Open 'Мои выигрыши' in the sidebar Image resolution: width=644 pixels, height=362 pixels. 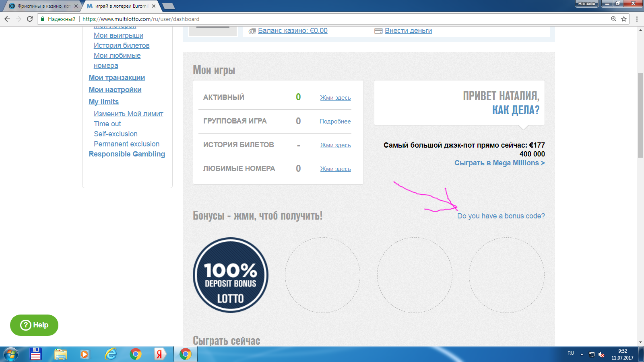tap(118, 35)
